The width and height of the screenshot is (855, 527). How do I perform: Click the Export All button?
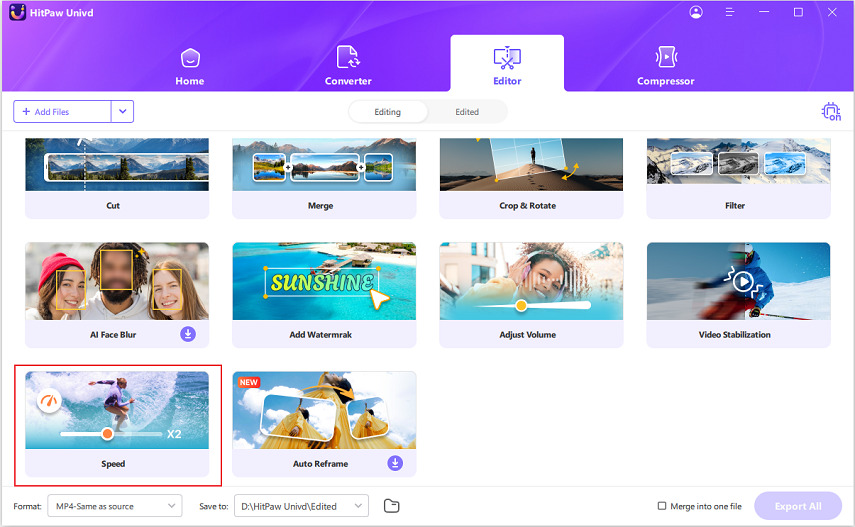(798, 506)
